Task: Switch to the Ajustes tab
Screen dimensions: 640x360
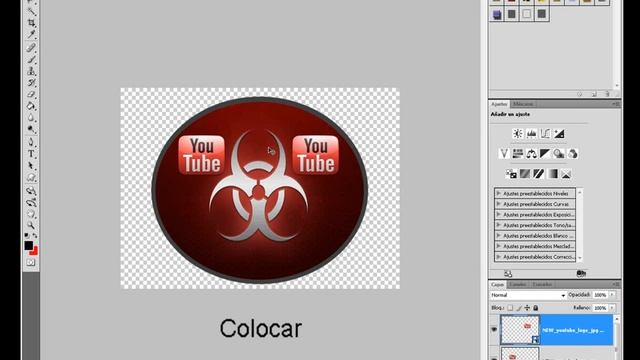Action: point(499,104)
